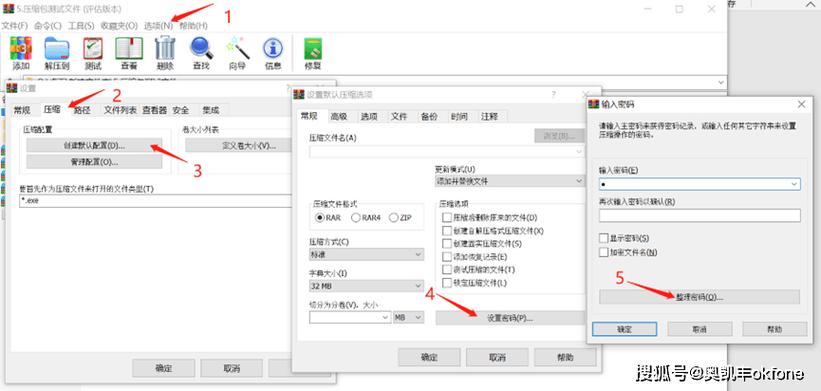Open the 选项(N) menu

tap(158, 26)
